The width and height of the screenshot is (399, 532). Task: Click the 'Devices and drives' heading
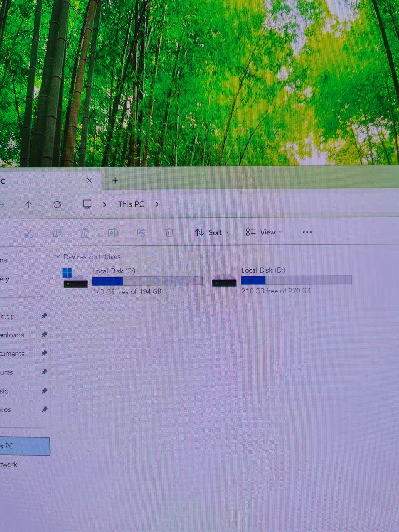92,257
